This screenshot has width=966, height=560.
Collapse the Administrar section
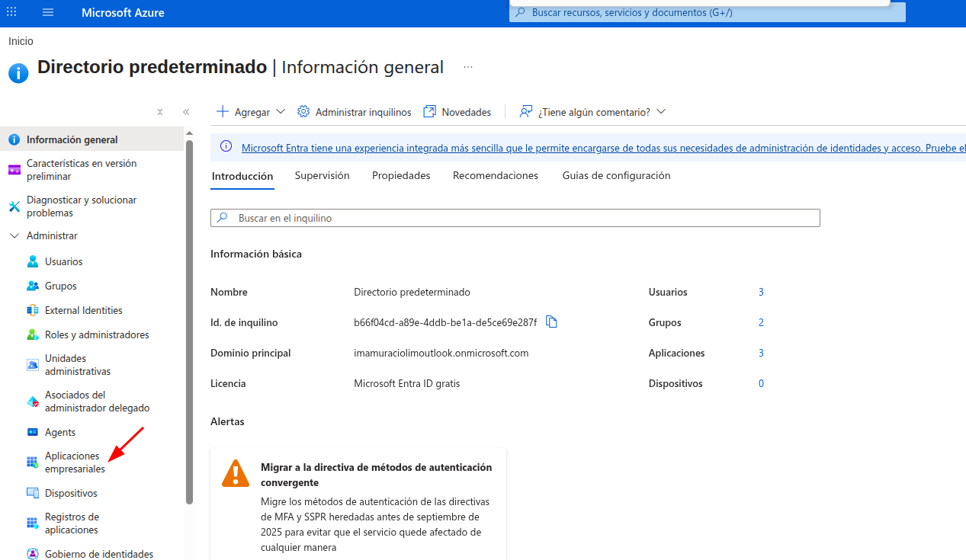point(14,236)
